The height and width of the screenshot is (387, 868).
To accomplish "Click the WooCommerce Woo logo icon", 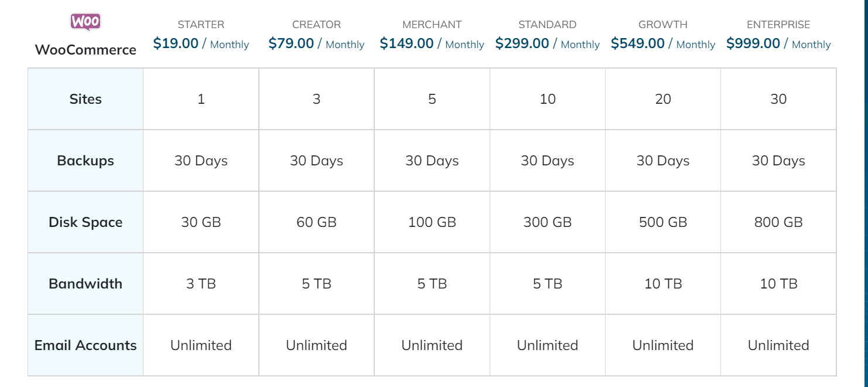I will [x=86, y=22].
